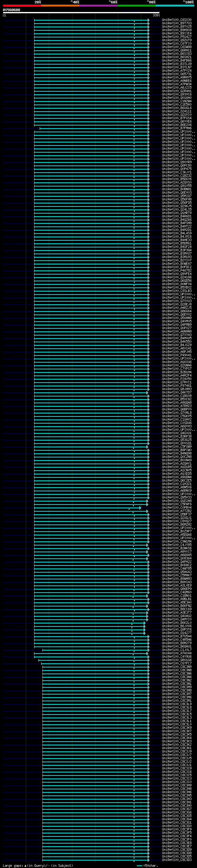Open hit UniRef100_C6SX30
This screenshot has height=868, width=197.
pos(177,20)
